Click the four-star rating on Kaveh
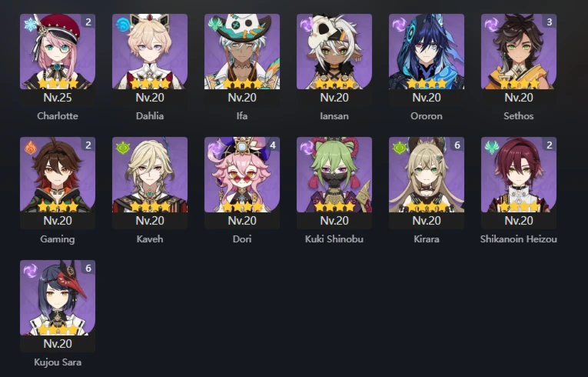This screenshot has width=588, height=377. point(150,206)
